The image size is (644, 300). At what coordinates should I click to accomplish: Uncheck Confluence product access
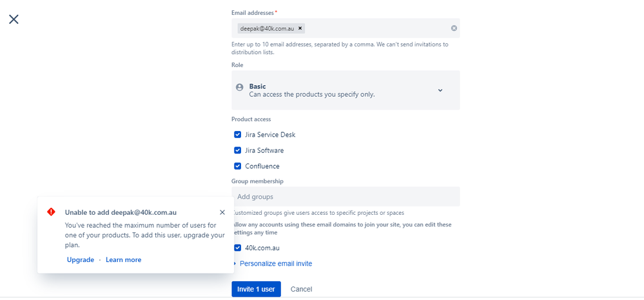pyautogui.click(x=237, y=166)
